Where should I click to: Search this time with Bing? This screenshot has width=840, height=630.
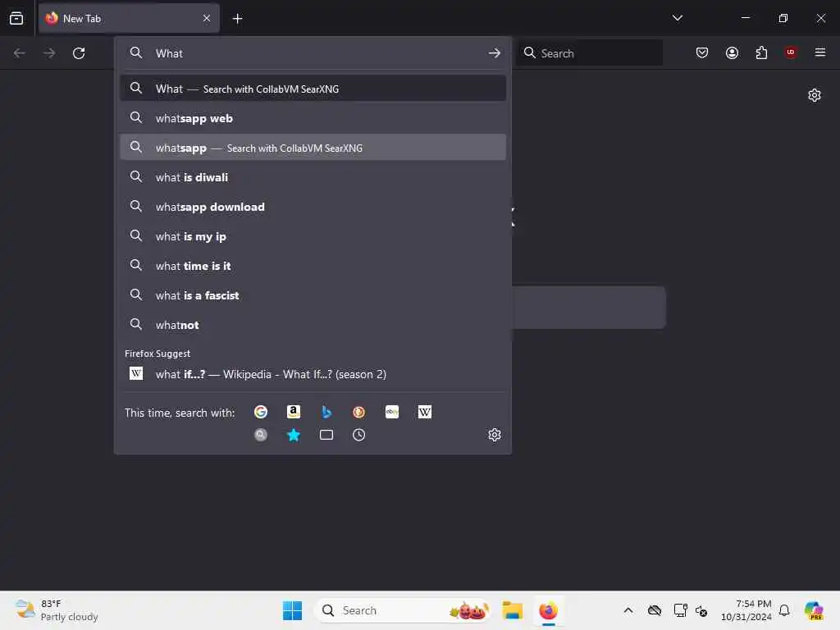(x=326, y=412)
